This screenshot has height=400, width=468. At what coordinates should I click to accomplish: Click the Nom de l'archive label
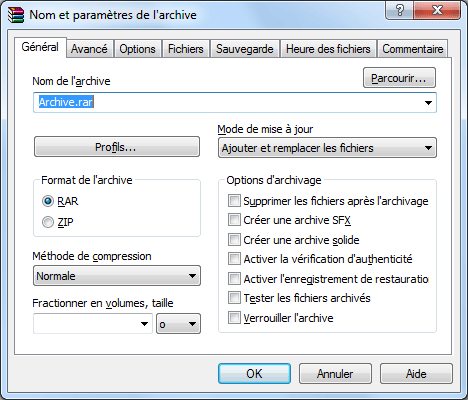71,81
